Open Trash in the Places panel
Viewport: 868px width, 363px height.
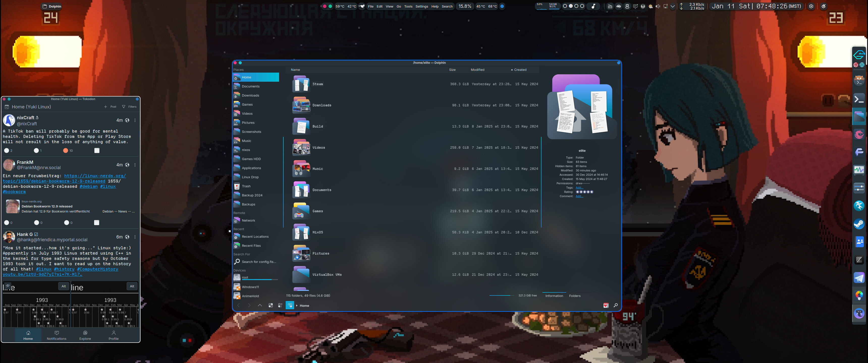(x=246, y=186)
